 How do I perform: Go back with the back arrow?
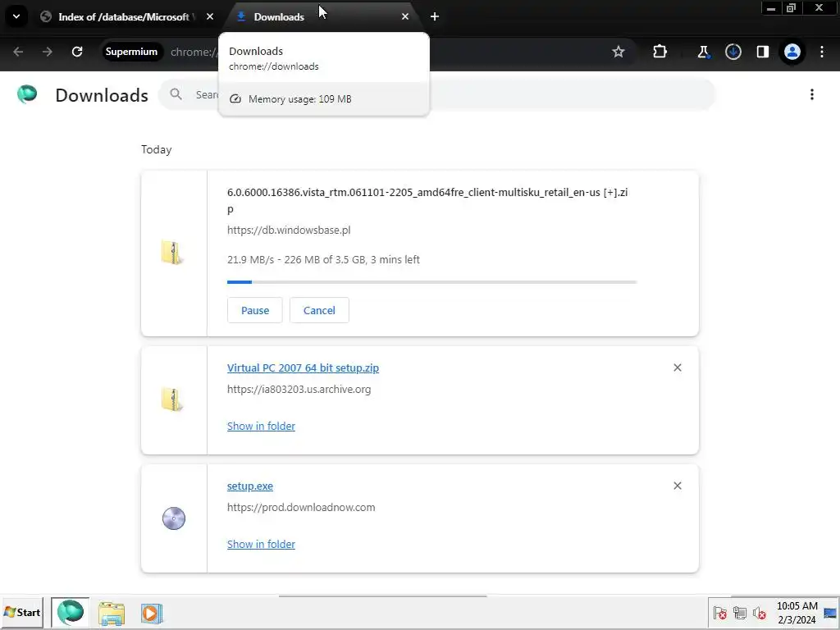coord(18,52)
